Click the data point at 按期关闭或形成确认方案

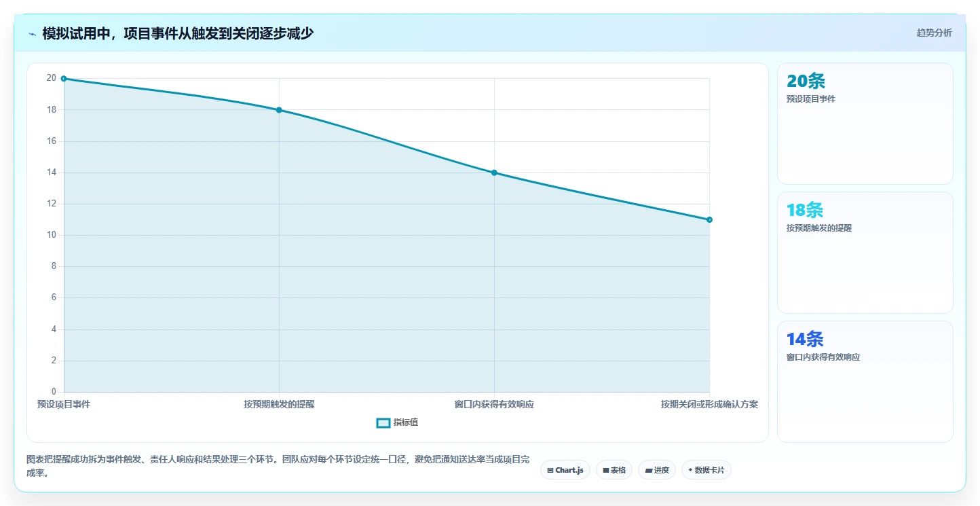coord(709,219)
